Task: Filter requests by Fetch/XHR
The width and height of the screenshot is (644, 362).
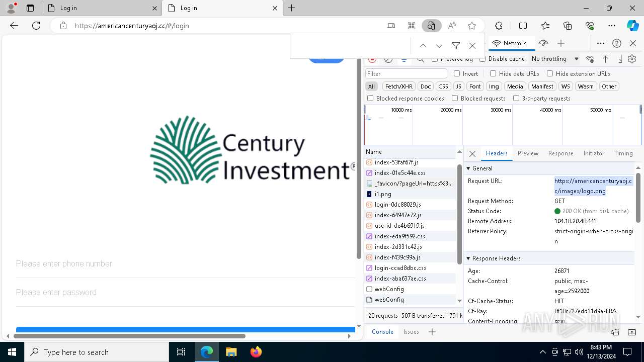Action: 399,86
